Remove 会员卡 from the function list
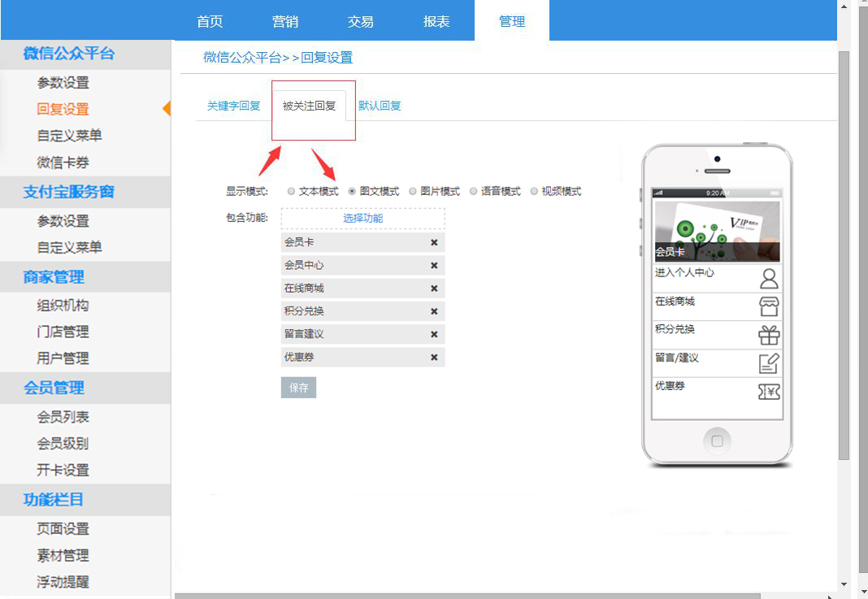 (x=434, y=242)
